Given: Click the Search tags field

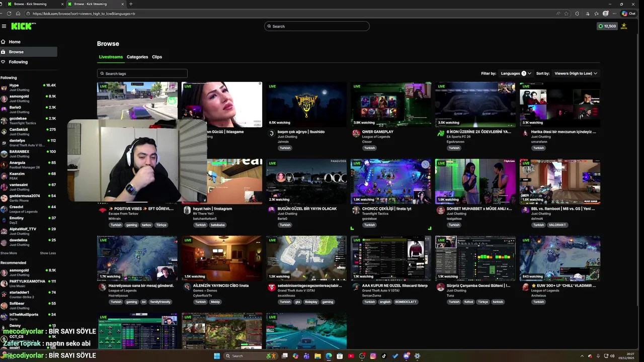Looking at the screenshot, I should [142, 73].
